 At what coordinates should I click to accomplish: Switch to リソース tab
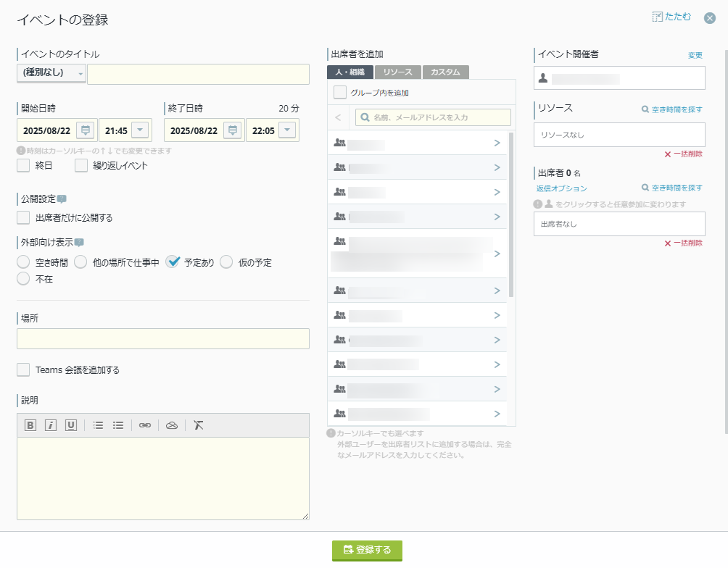point(398,72)
